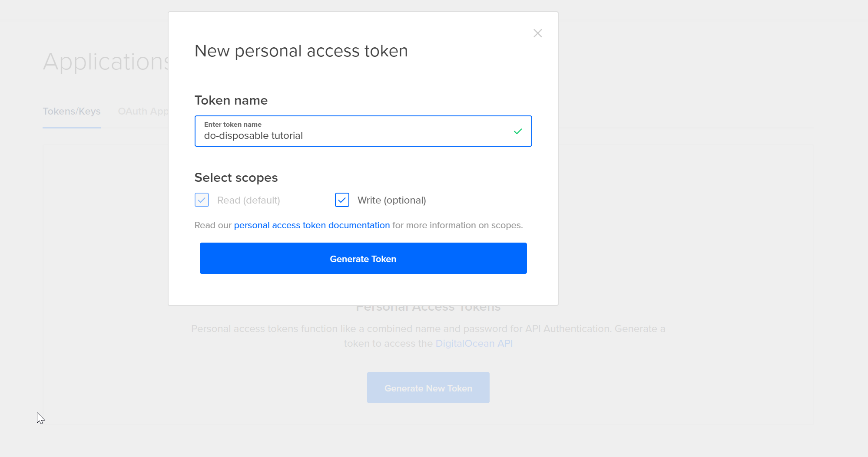Click the Generate Token button
Image resolution: width=868 pixels, height=457 pixels.
point(363,258)
